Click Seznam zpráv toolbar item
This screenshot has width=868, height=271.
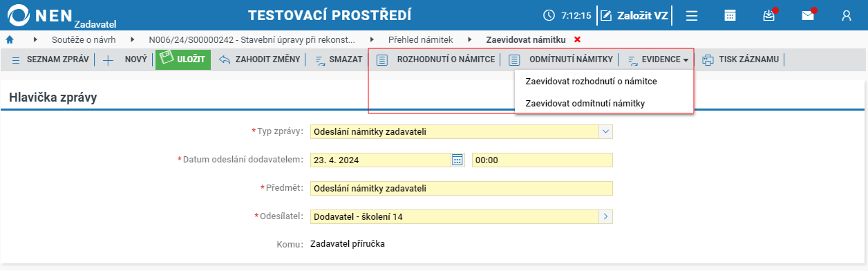(50, 59)
